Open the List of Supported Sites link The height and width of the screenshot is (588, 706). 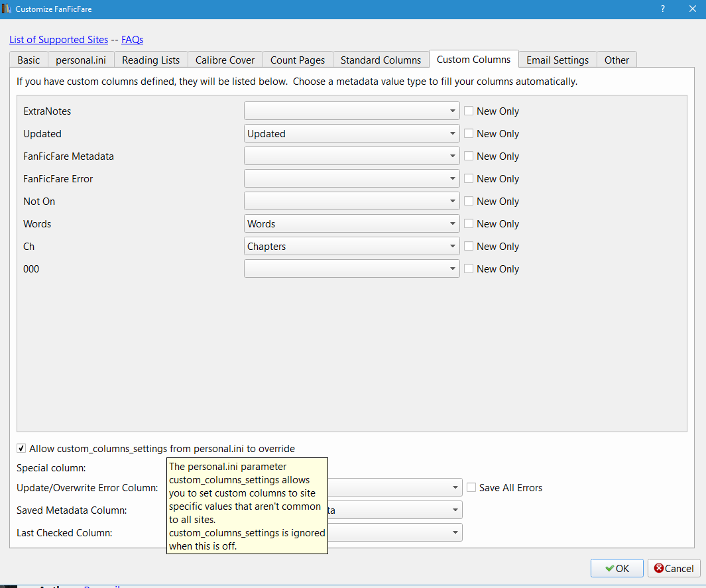[x=58, y=40]
